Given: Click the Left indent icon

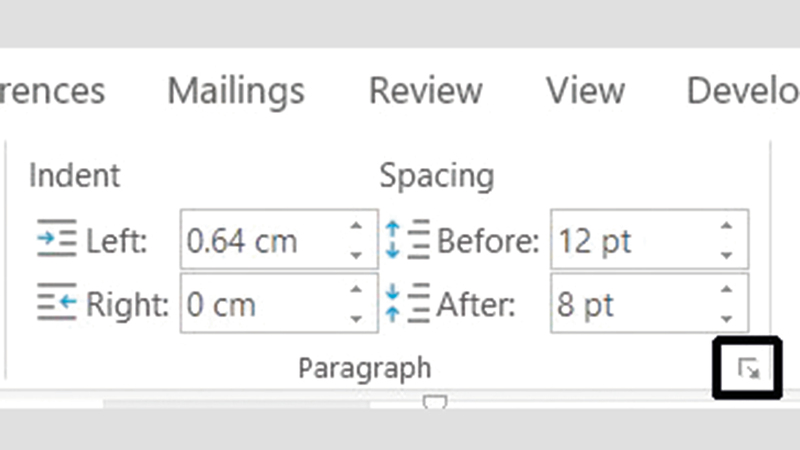Looking at the screenshot, I should (x=56, y=241).
